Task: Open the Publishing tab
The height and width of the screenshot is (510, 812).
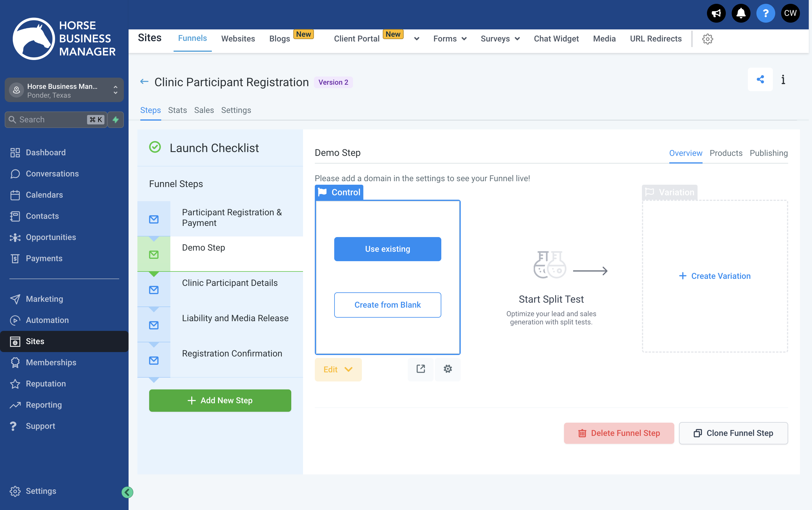Action: click(768, 153)
